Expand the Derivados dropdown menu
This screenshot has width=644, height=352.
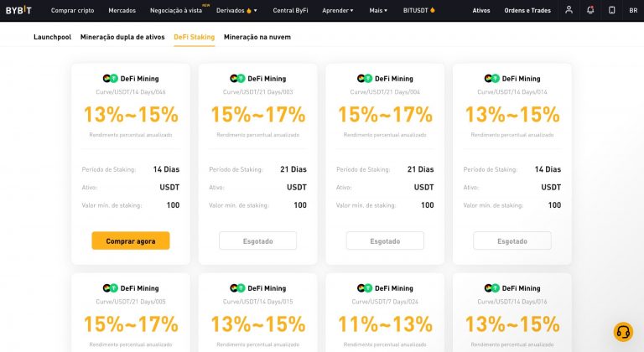pos(256,11)
